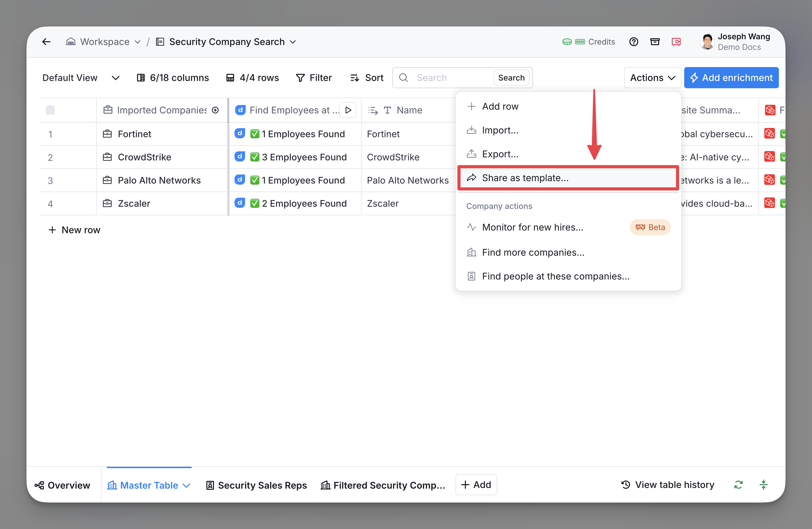Click the Filter button
The height and width of the screenshot is (529, 812).
tap(313, 78)
